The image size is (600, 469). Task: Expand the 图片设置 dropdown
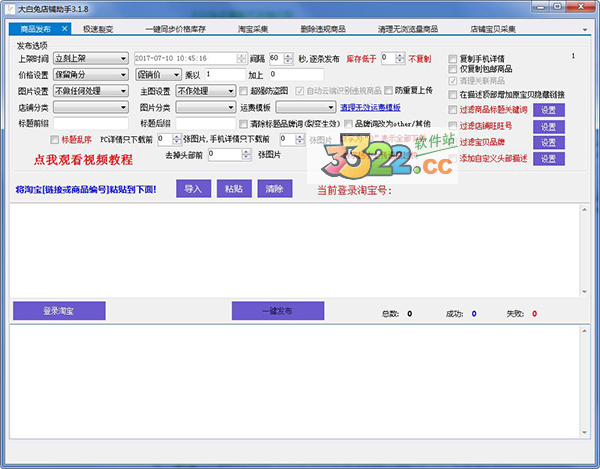90,91
